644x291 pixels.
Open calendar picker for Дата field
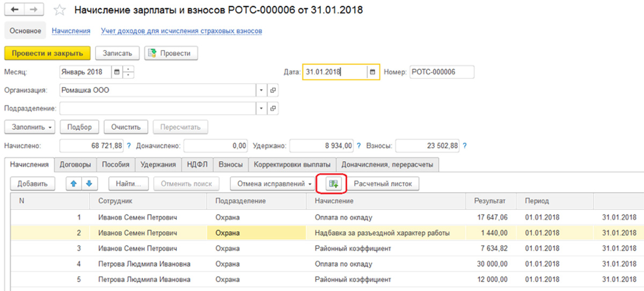[x=373, y=72]
